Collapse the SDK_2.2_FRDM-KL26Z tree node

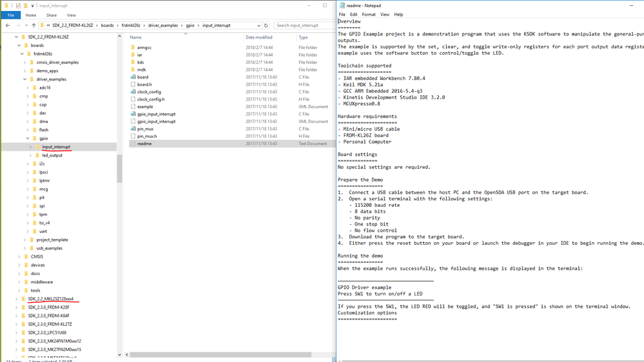(16, 37)
